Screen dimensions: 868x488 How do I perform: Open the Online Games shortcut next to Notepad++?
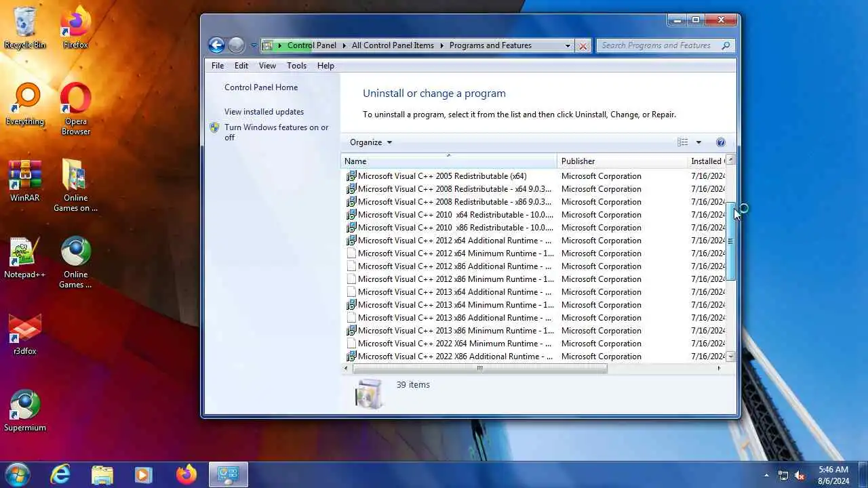tap(75, 262)
